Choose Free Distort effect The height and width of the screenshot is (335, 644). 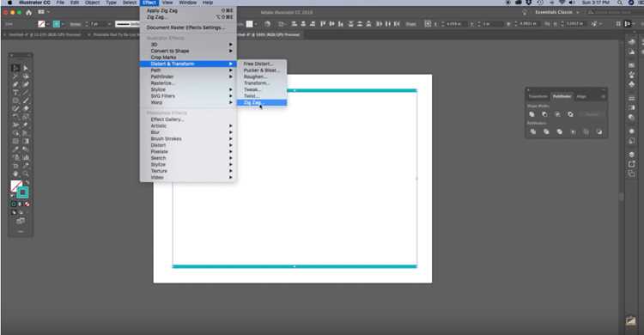[262, 64]
